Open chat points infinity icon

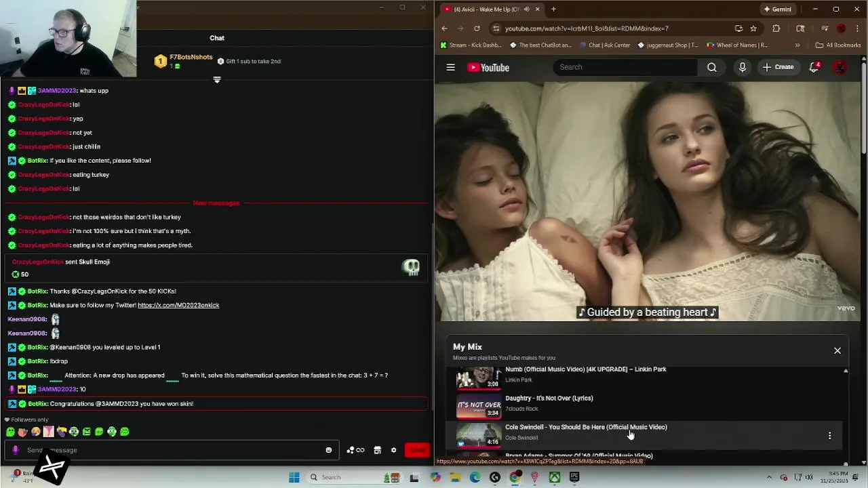coord(355,450)
